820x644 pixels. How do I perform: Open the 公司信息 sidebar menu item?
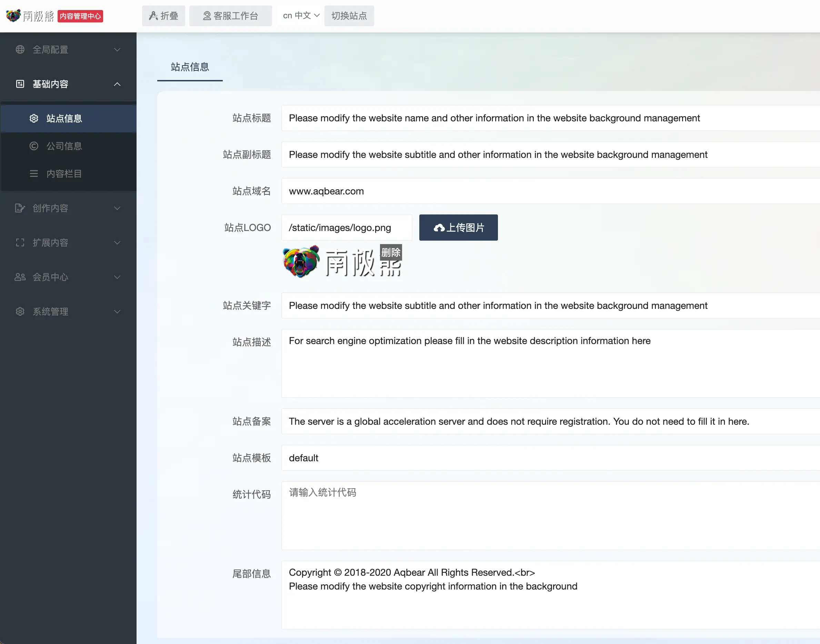tap(68, 146)
